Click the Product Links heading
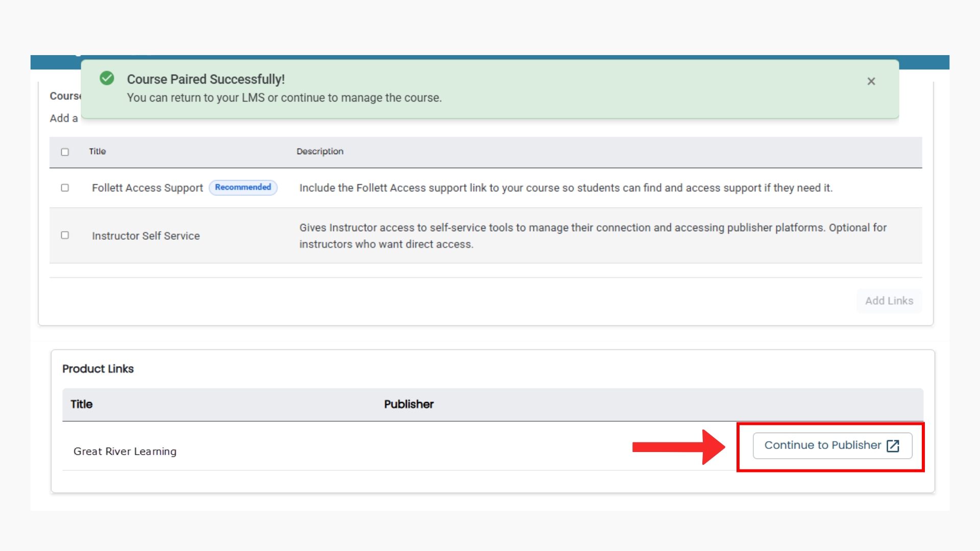The width and height of the screenshot is (980, 551). [98, 369]
